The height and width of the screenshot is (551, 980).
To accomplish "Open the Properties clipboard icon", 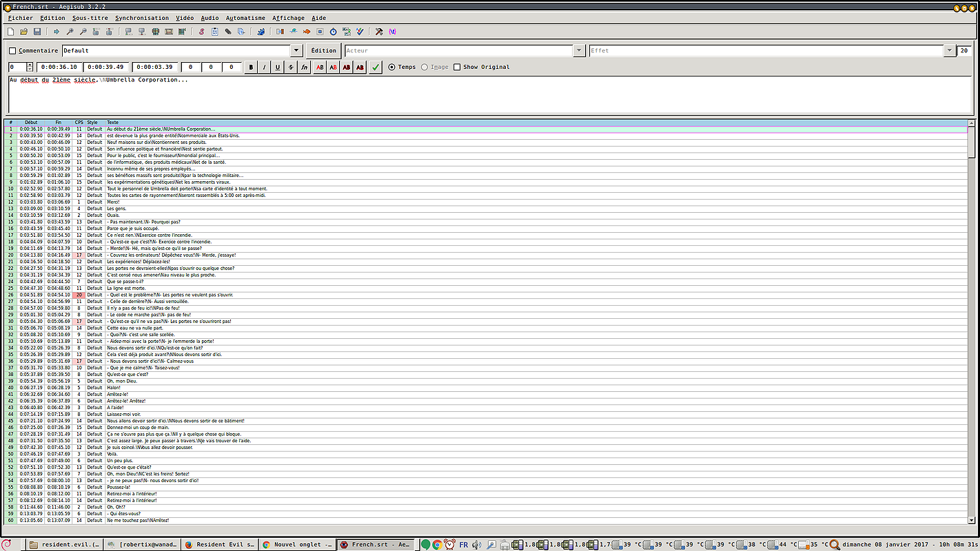I will tap(214, 32).
